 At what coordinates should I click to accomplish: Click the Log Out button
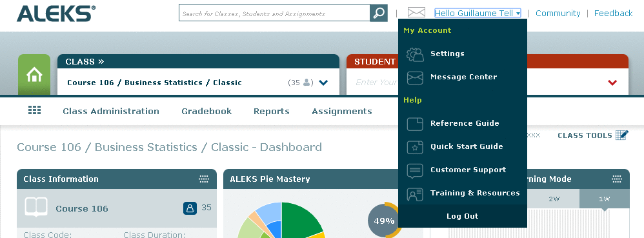coord(463,216)
